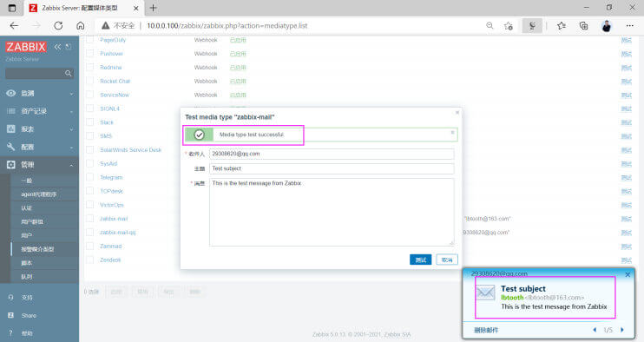This screenshot has height=342, width=644.
Task: Click the 删除邮件 link in mail popup
Action: (x=486, y=330)
